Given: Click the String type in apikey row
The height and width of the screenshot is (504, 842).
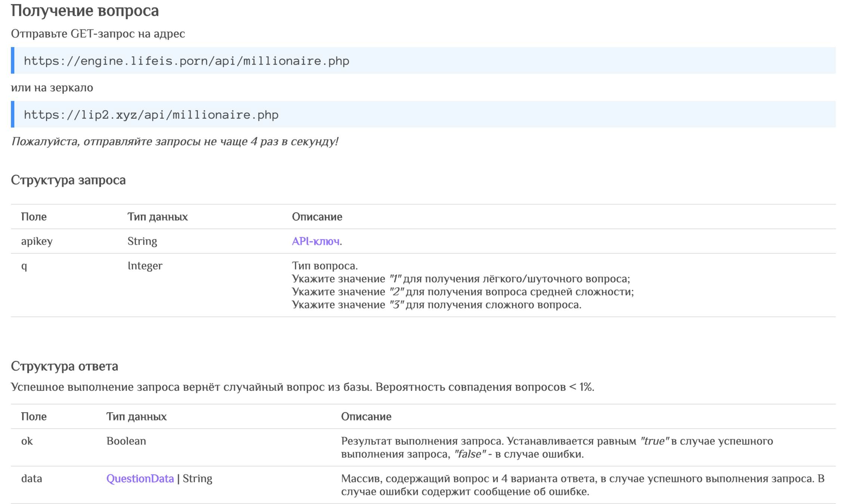Looking at the screenshot, I should pos(142,241).
